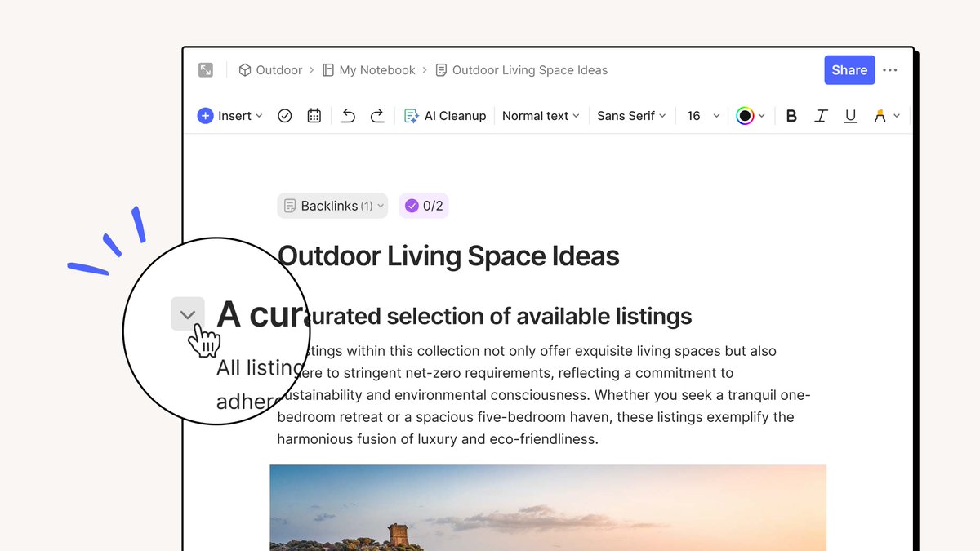
Task: Toggle bold formatting
Action: pyautogui.click(x=791, y=115)
